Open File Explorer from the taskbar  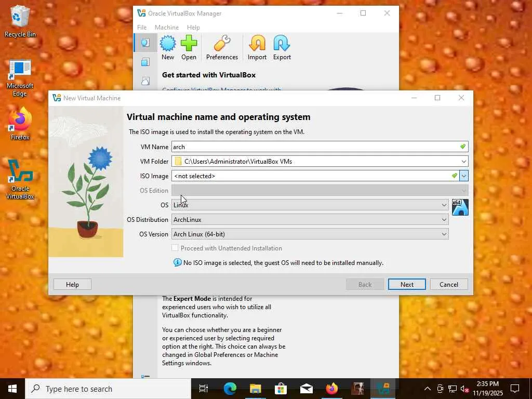point(255,389)
